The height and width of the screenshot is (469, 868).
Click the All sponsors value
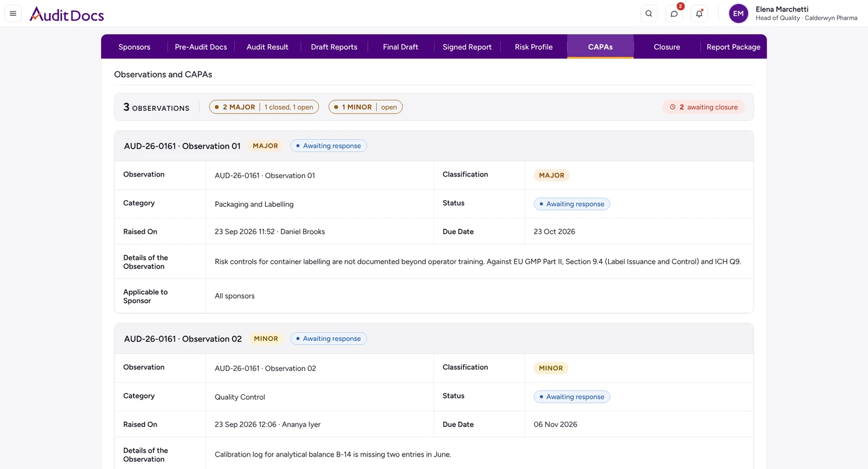tap(234, 296)
